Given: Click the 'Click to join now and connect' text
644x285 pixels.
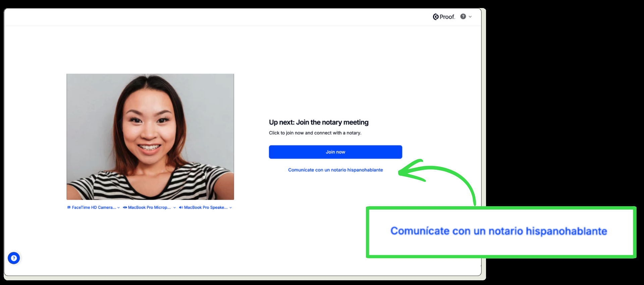Looking at the screenshot, I should (x=315, y=133).
